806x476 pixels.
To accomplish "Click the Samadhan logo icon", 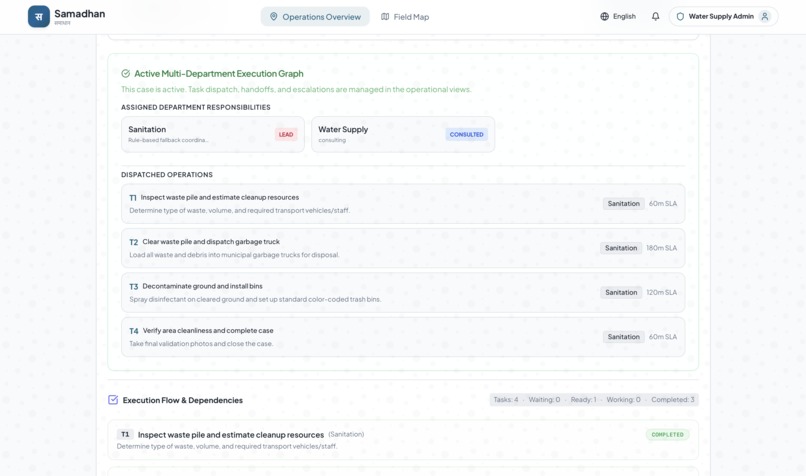I will pyautogui.click(x=39, y=16).
